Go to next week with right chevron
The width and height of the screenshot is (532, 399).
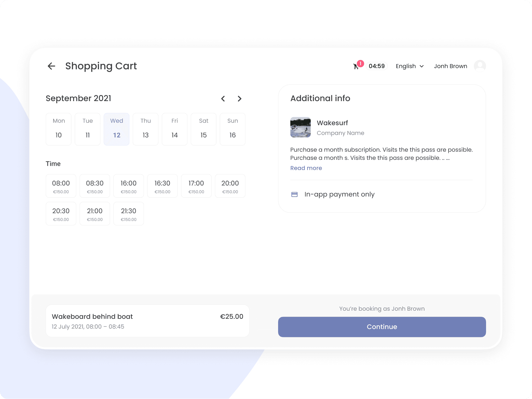click(239, 99)
